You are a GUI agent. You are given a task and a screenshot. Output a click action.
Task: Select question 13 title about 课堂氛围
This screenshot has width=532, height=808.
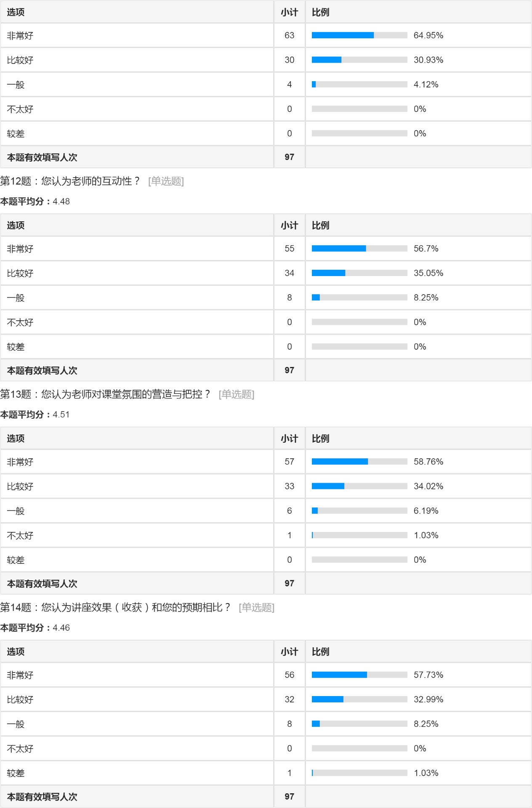click(105, 394)
